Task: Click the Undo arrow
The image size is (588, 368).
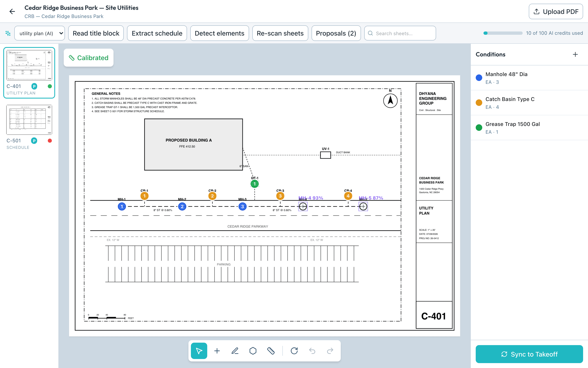Action: pyautogui.click(x=312, y=351)
